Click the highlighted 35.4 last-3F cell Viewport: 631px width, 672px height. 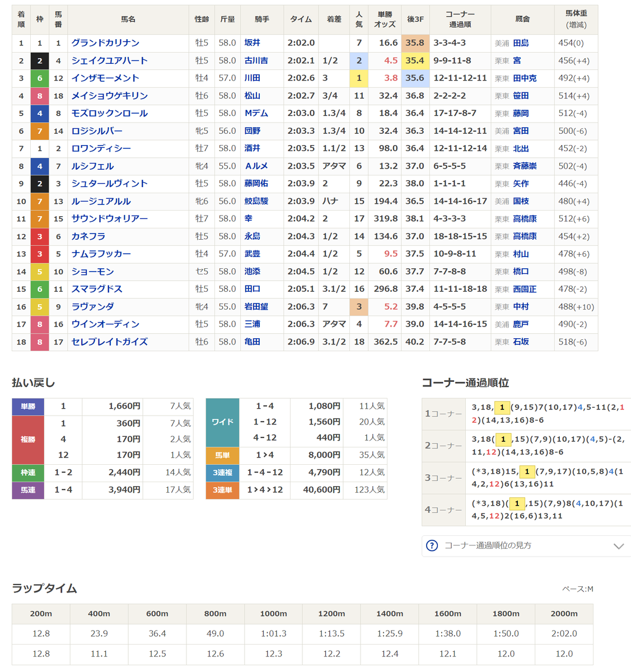tap(415, 60)
